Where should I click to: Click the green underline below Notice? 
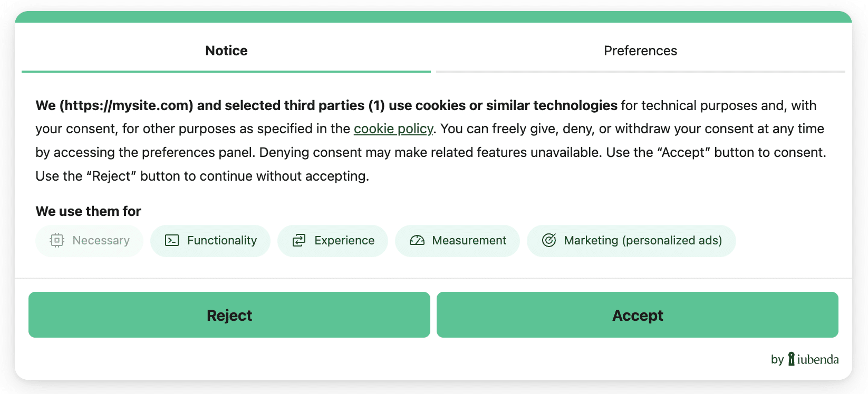tap(226, 70)
